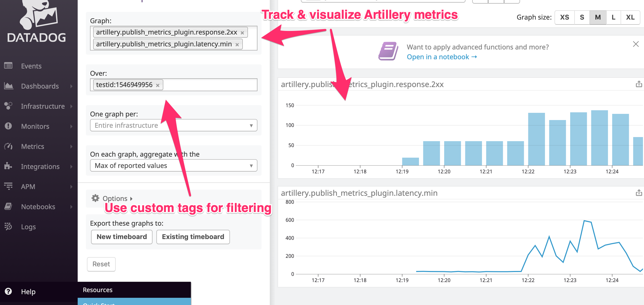
Task: Click the Events sidebar icon
Action: pyautogui.click(x=8, y=66)
